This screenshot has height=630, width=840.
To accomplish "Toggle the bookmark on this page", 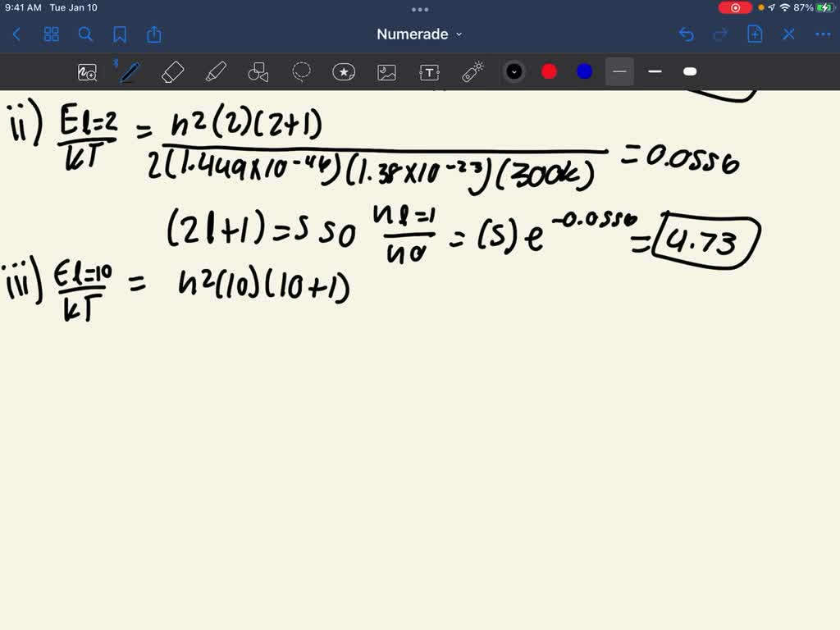I will click(x=121, y=34).
